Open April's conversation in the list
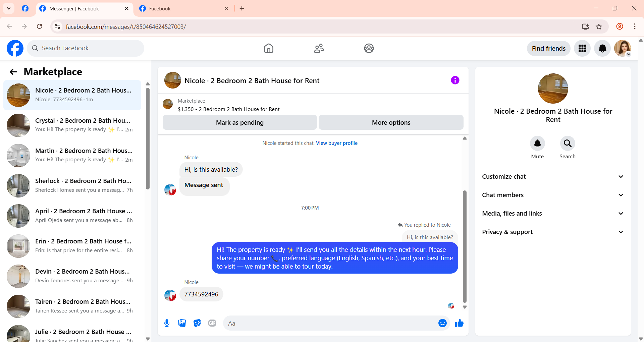This screenshot has width=644, height=342. (72, 216)
